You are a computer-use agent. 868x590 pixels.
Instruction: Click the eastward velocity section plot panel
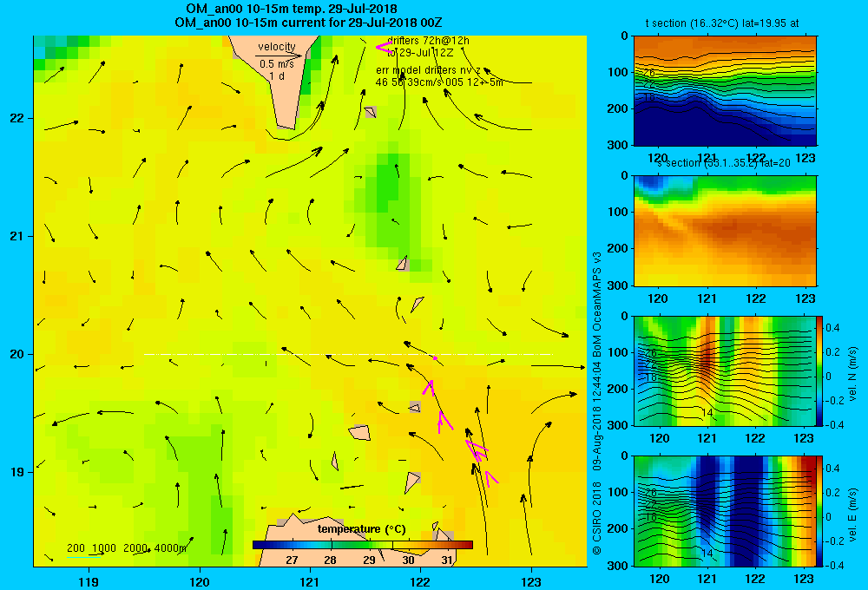click(725, 511)
